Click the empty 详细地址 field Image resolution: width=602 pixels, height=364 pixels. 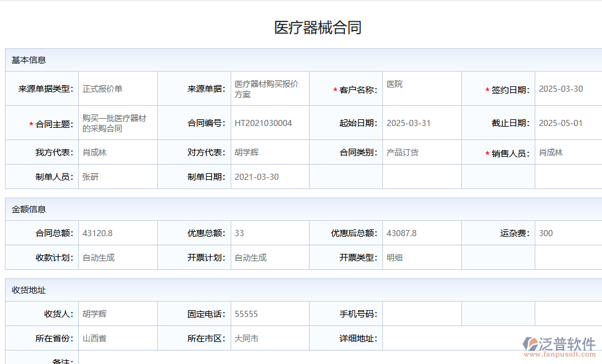[x=492, y=338]
